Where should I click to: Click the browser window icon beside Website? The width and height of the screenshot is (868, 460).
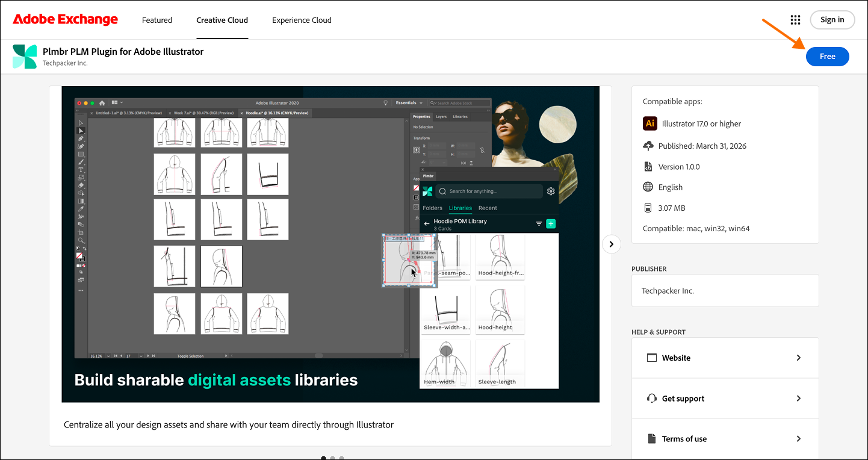(x=652, y=357)
